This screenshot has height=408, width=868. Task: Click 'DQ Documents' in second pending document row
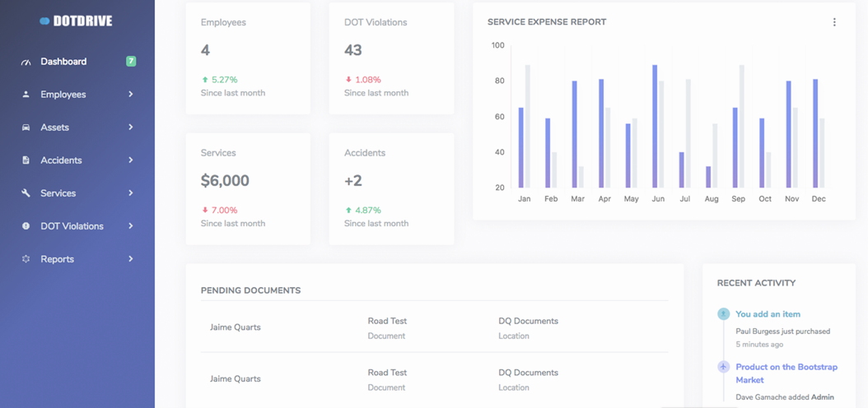(528, 373)
